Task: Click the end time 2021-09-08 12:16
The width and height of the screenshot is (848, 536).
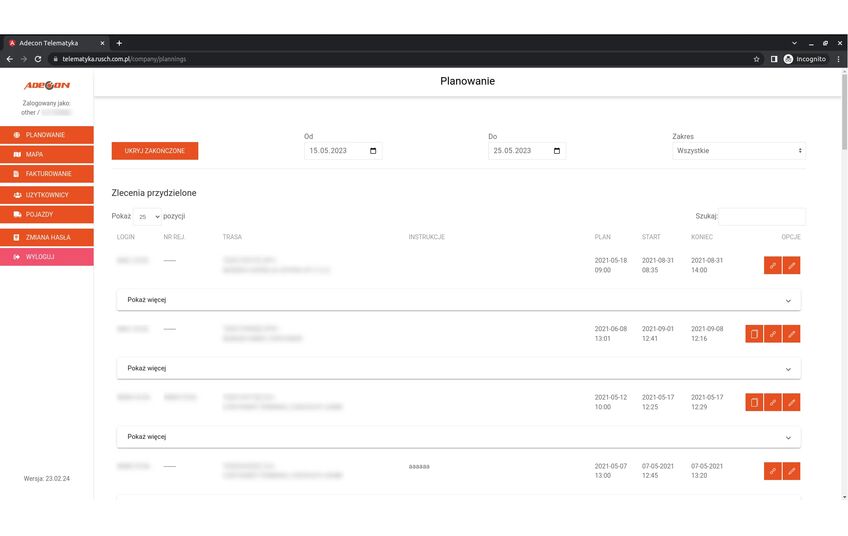Action: 707,334
